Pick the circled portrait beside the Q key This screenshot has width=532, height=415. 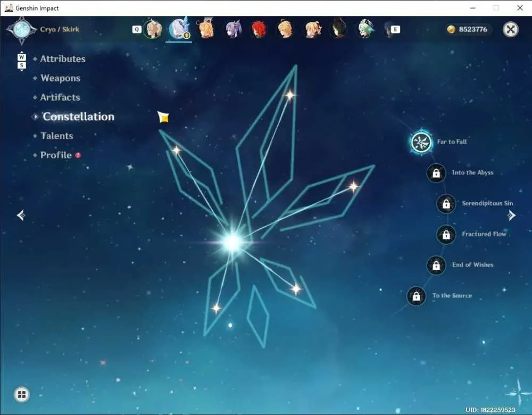[153, 29]
